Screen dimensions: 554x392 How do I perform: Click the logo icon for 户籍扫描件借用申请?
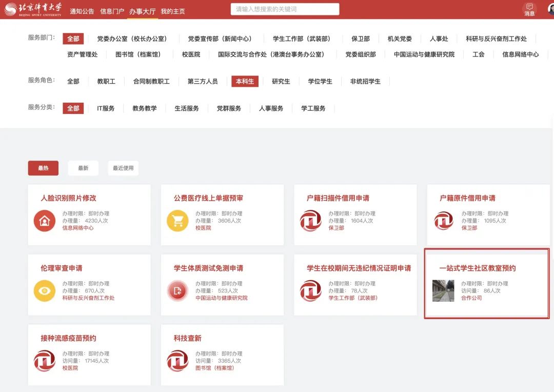tap(310, 221)
